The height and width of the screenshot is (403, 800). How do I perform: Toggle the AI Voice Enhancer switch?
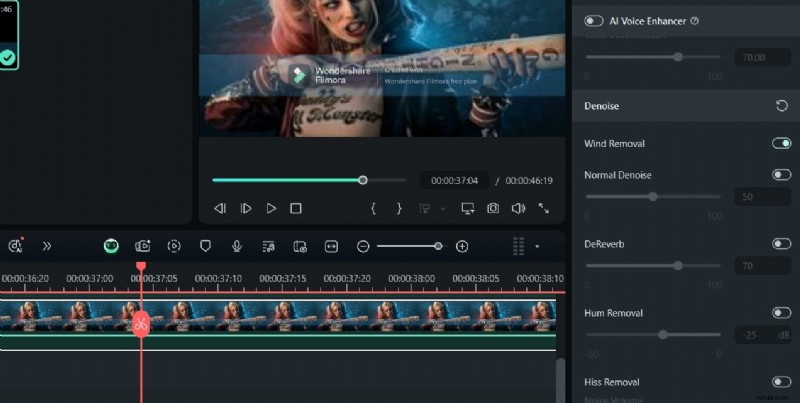(593, 21)
